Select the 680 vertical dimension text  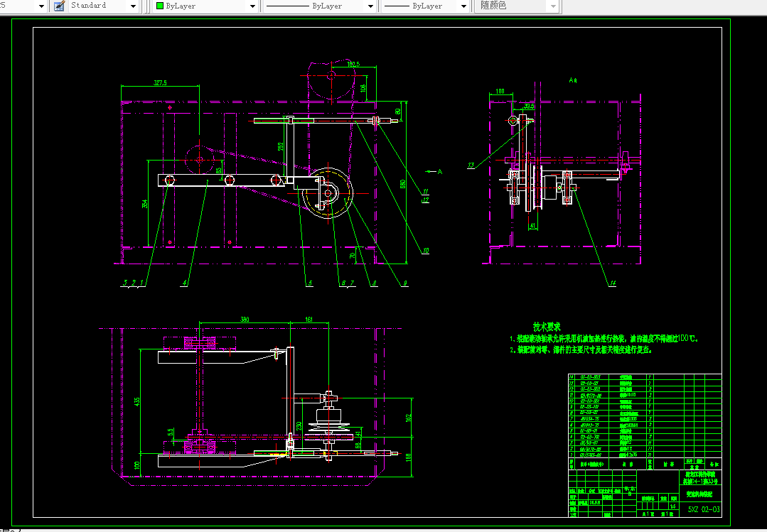point(403,184)
